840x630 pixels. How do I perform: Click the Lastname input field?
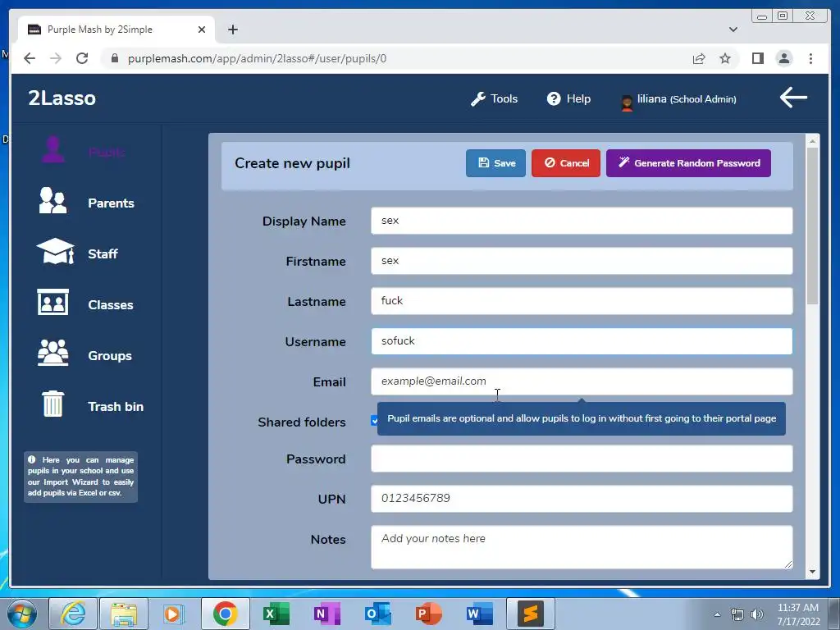[x=582, y=301]
